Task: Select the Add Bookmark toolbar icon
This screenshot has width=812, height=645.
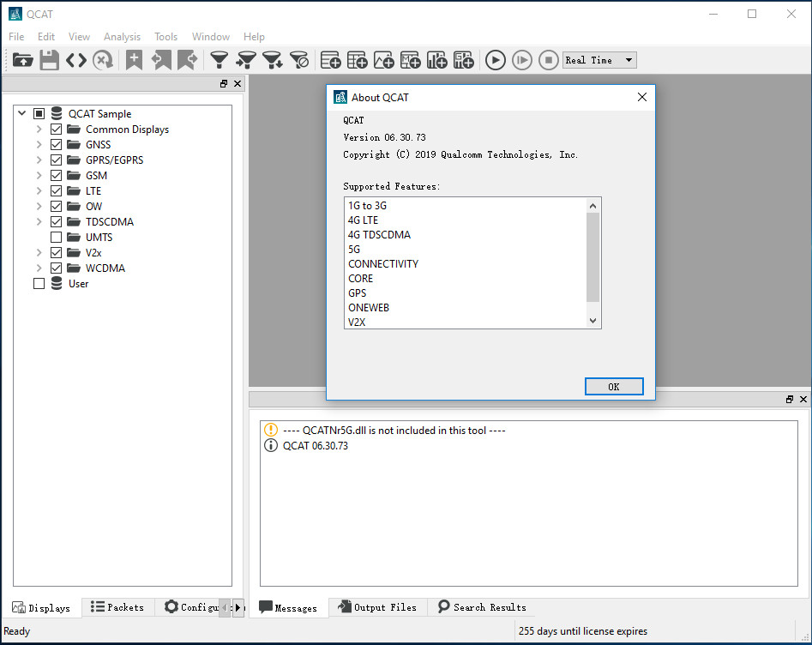Action: click(x=133, y=60)
